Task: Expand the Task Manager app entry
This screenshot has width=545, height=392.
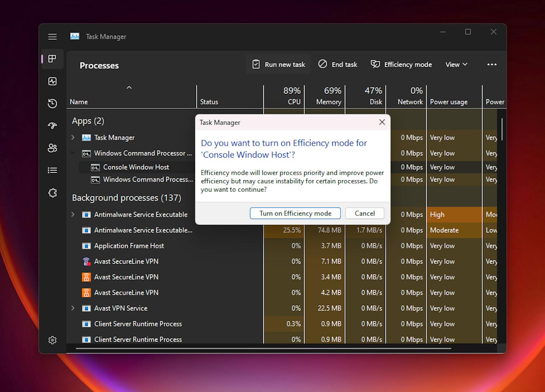Action: [73, 137]
